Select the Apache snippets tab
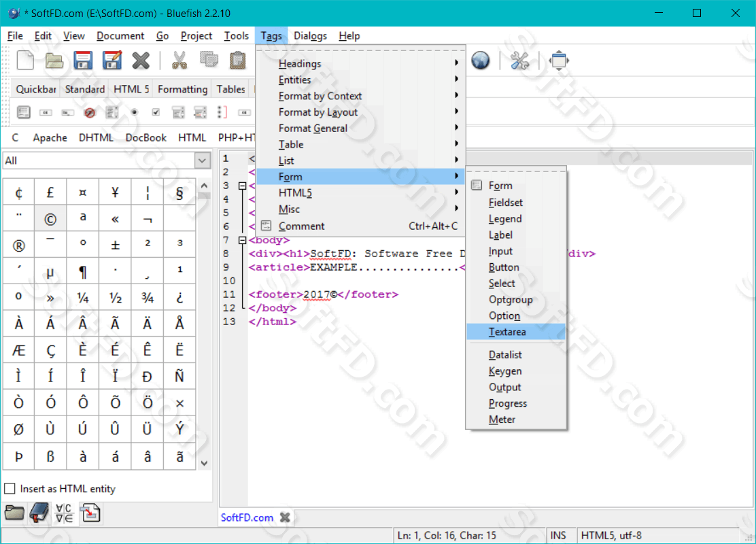756x544 pixels. tap(50, 137)
